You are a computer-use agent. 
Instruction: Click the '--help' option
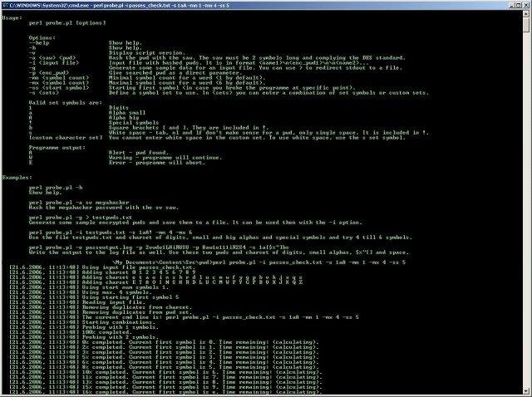pyautogui.click(x=39, y=43)
